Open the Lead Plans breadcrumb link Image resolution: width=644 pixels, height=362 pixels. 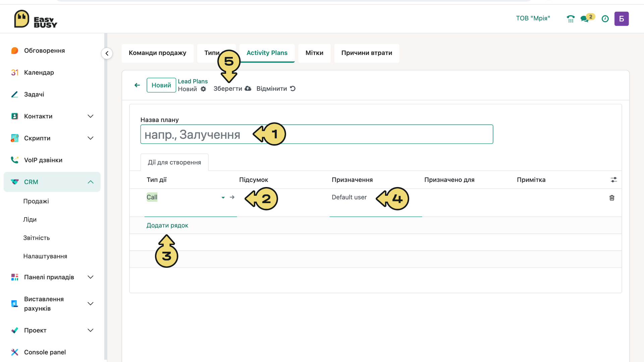click(x=193, y=81)
